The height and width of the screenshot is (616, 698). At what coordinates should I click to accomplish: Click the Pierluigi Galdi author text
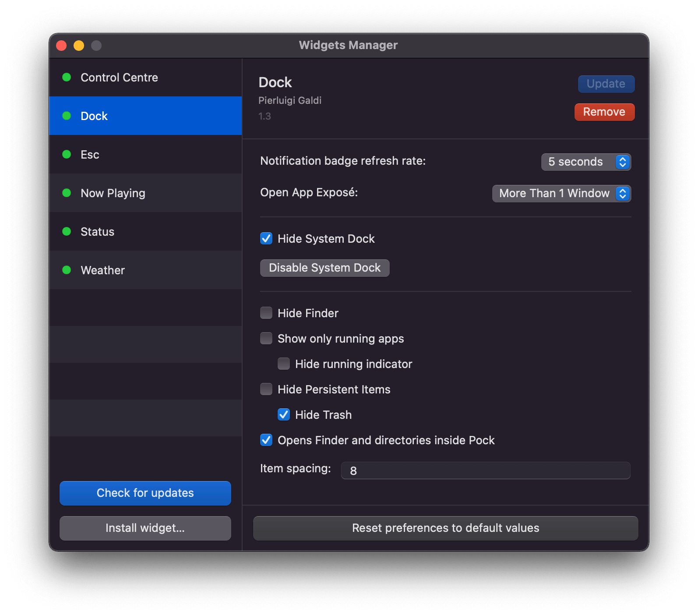(x=290, y=100)
